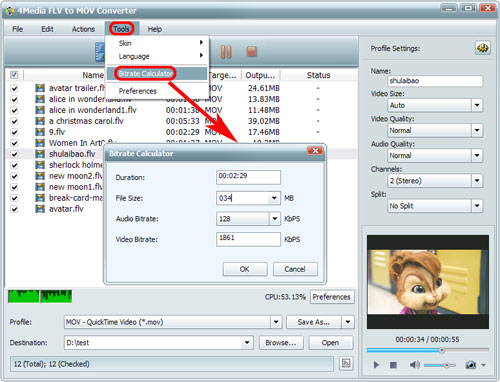Toggle the select-all checkbox in header

pyautogui.click(x=14, y=75)
